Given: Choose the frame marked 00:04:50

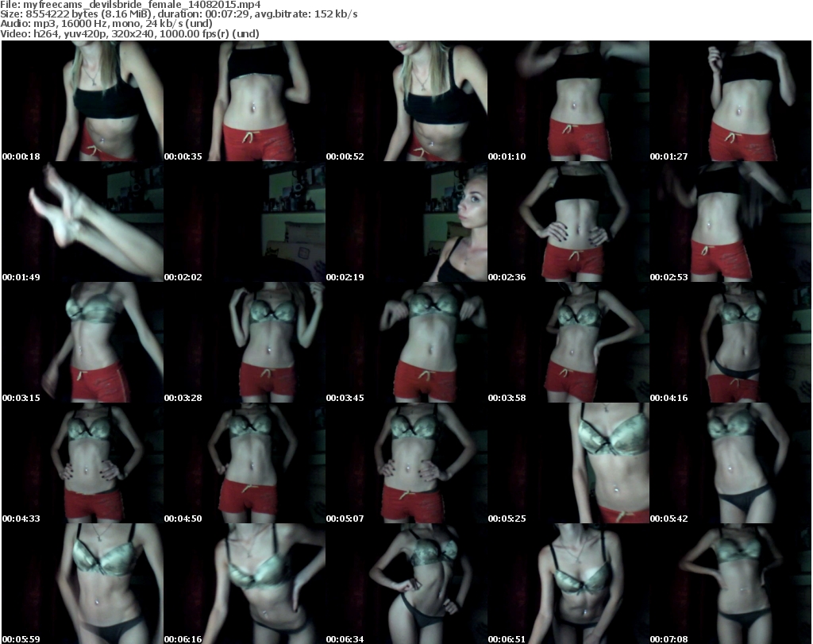Looking at the screenshot, I should 245,463.
